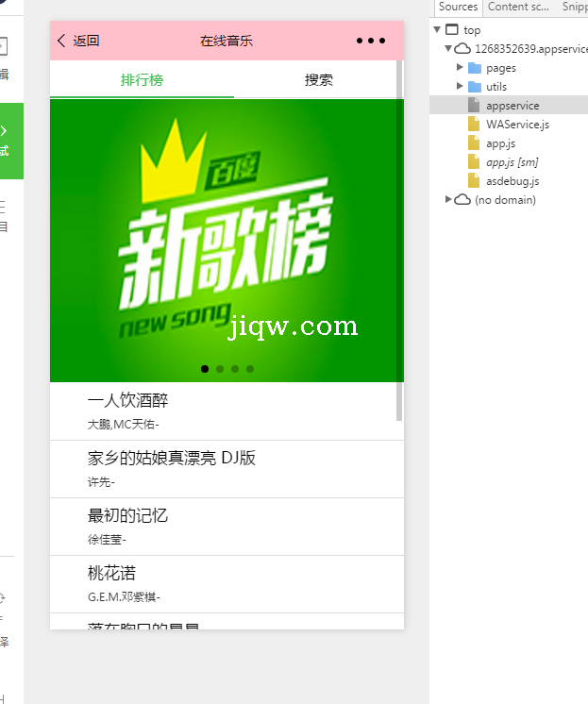Open the asdebug.js file
The height and width of the screenshot is (704, 588).
(x=512, y=181)
